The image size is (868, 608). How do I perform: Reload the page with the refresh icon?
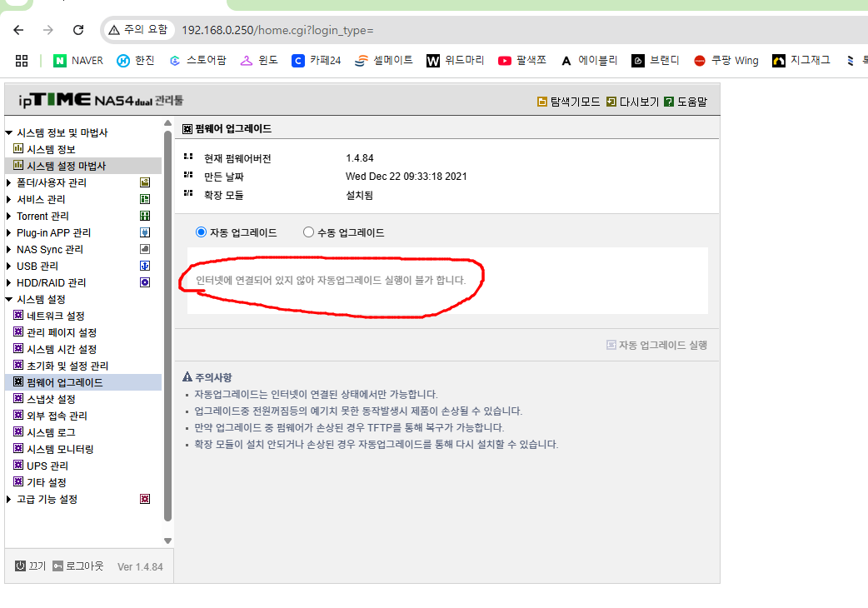(x=78, y=30)
